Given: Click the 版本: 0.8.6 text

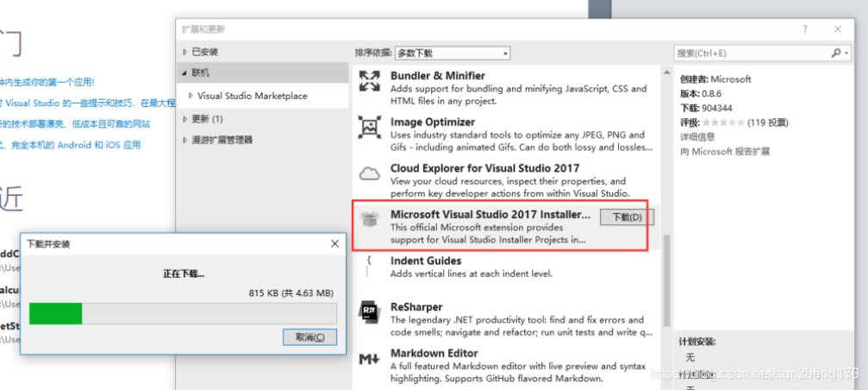Looking at the screenshot, I should click(x=700, y=94).
